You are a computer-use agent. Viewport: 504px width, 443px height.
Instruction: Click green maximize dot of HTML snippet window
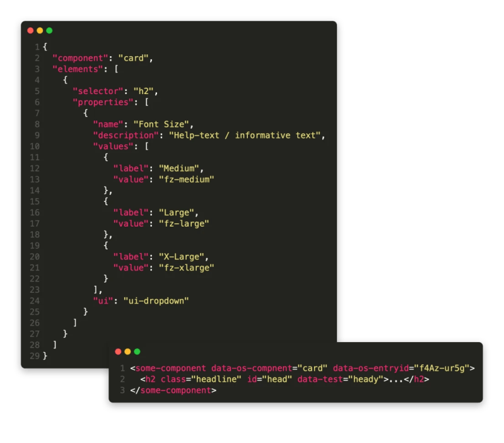pyautogui.click(x=137, y=351)
